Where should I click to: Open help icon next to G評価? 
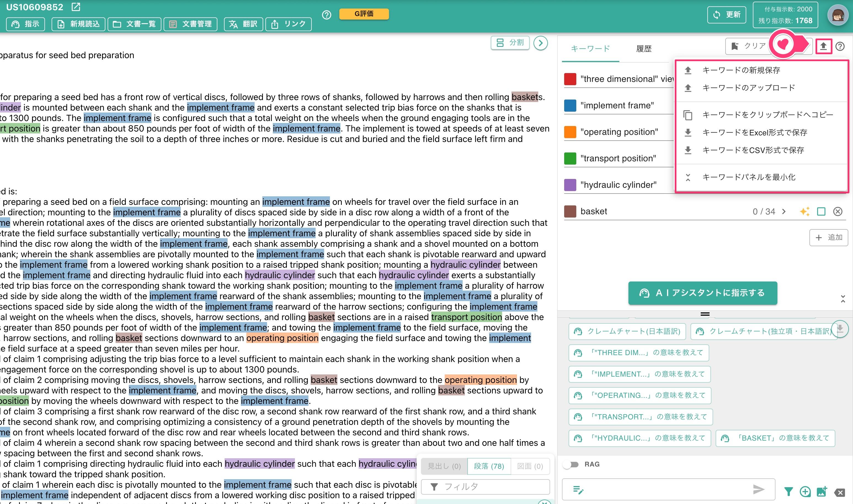326,15
